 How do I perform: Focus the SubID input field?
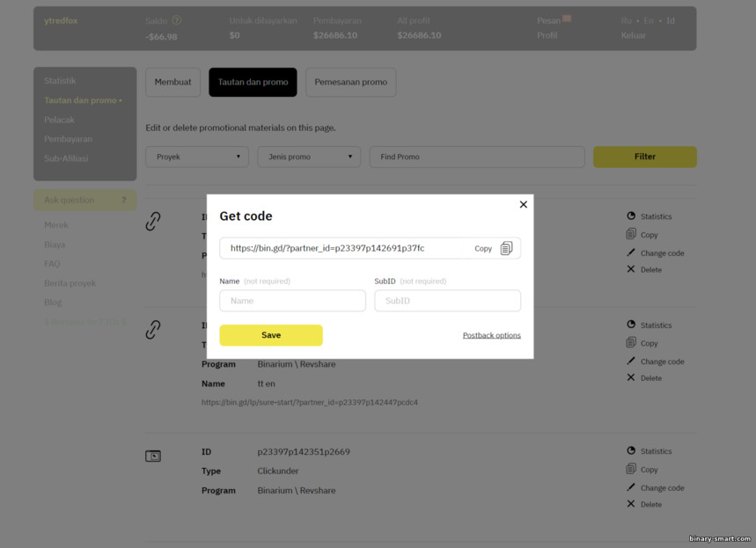pos(447,301)
